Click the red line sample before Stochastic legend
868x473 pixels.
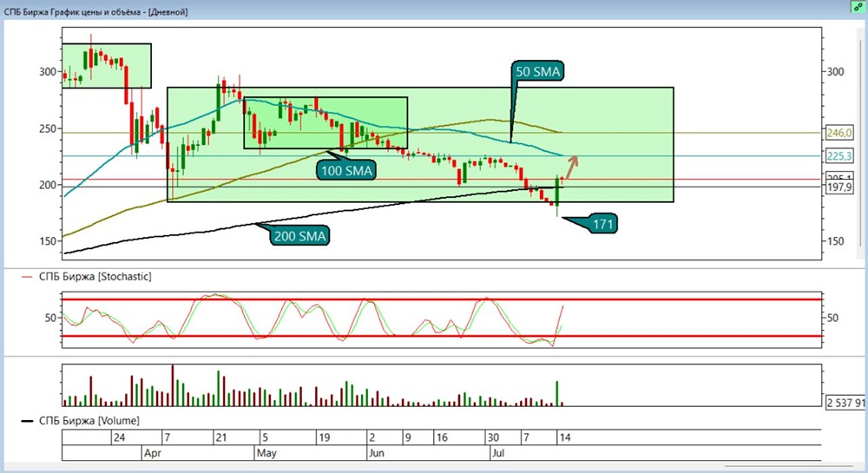[27, 277]
